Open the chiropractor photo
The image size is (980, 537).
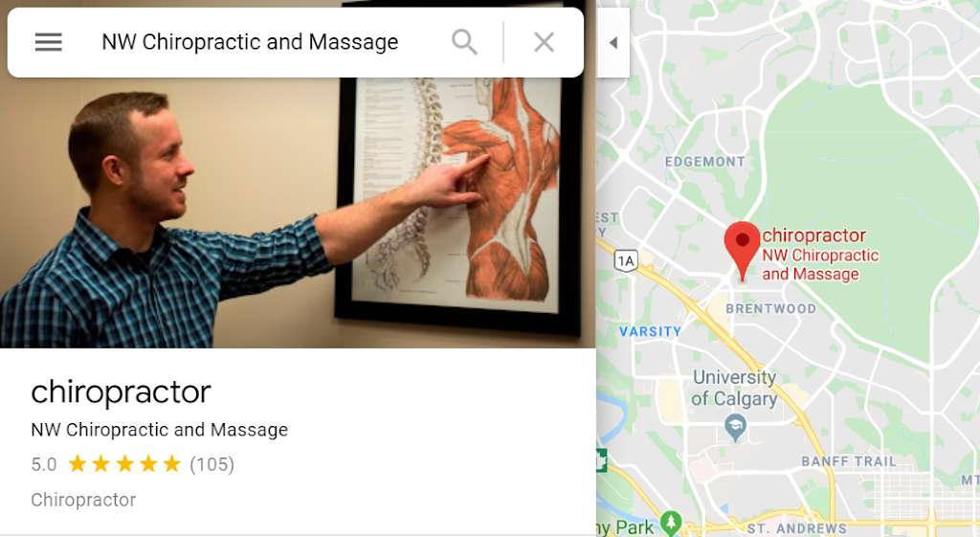tap(298, 213)
